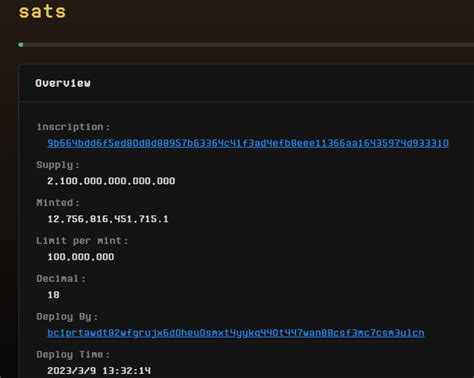Image resolution: width=474 pixels, height=378 pixels.
Task: Click the 'Supply:' field label
Action: 58,165
